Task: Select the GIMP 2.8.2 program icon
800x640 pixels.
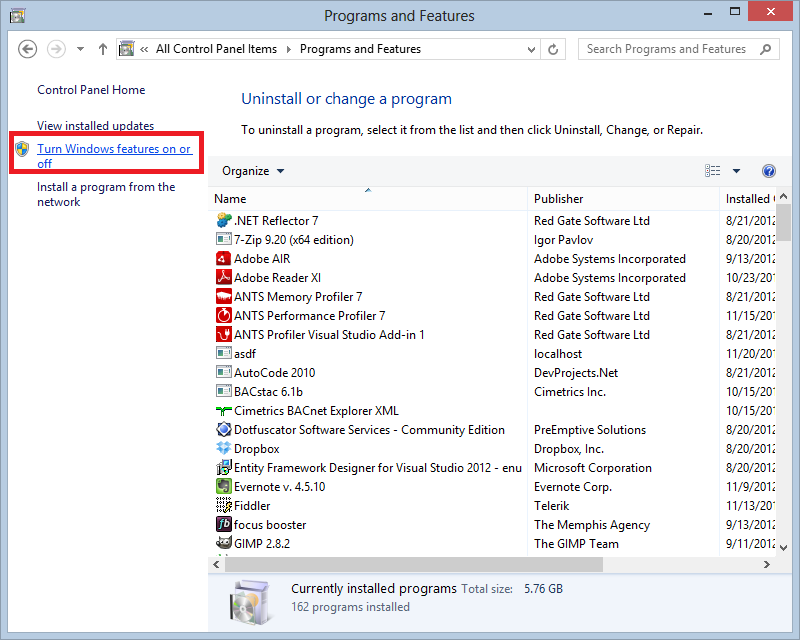Action: [x=224, y=544]
